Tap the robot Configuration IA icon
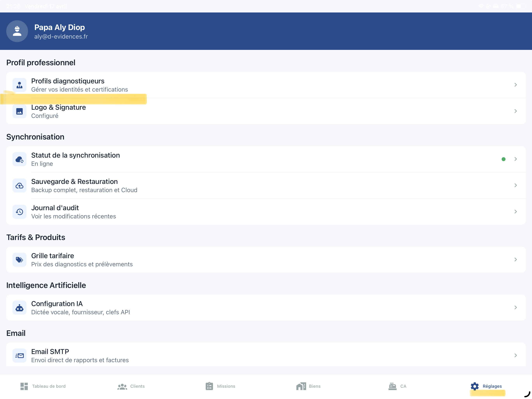The width and height of the screenshot is (532, 399). click(x=19, y=308)
